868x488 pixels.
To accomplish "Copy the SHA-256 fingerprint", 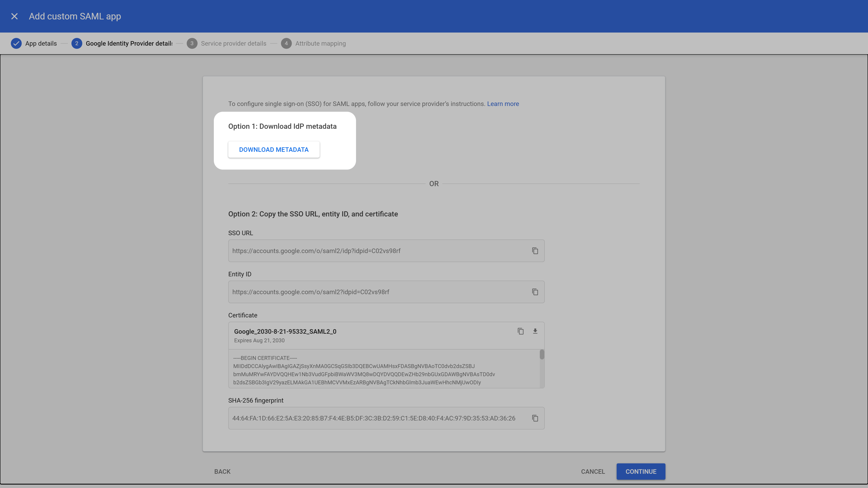I will coord(535,418).
